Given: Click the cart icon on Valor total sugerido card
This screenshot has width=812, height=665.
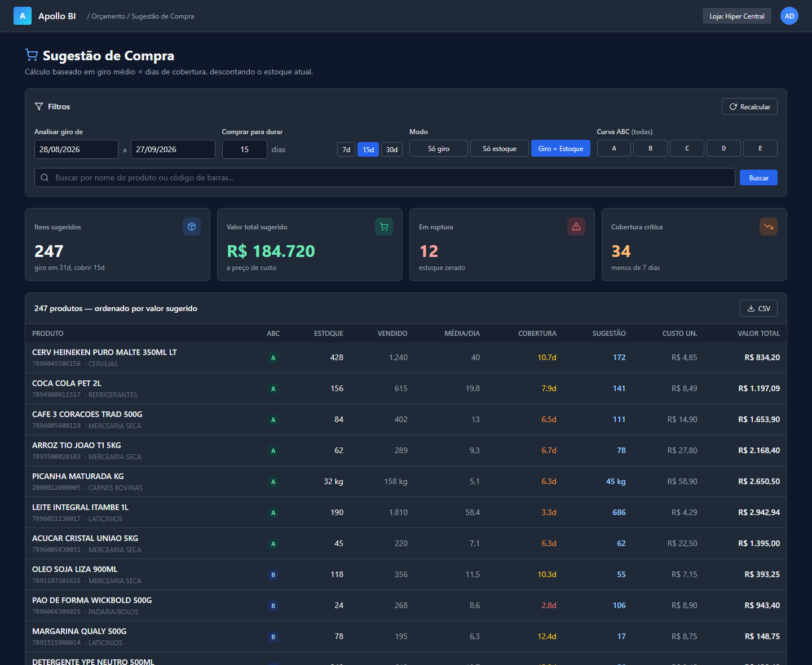Looking at the screenshot, I should [x=384, y=227].
